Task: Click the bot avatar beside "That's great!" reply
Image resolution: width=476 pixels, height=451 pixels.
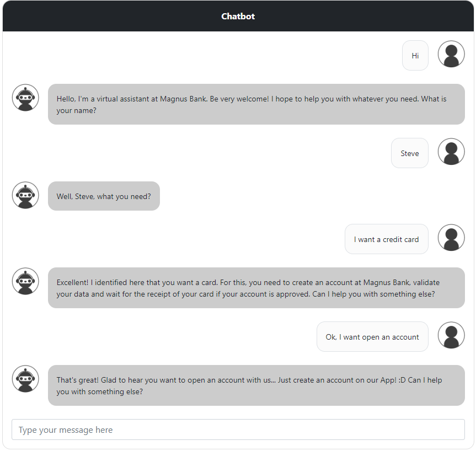Action: 25,379
